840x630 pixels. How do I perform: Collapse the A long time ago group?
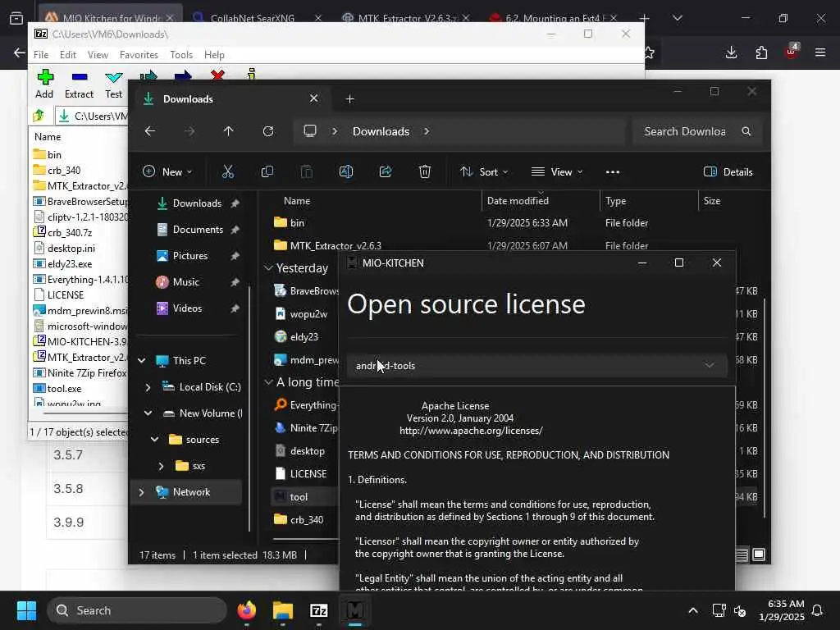tap(268, 382)
